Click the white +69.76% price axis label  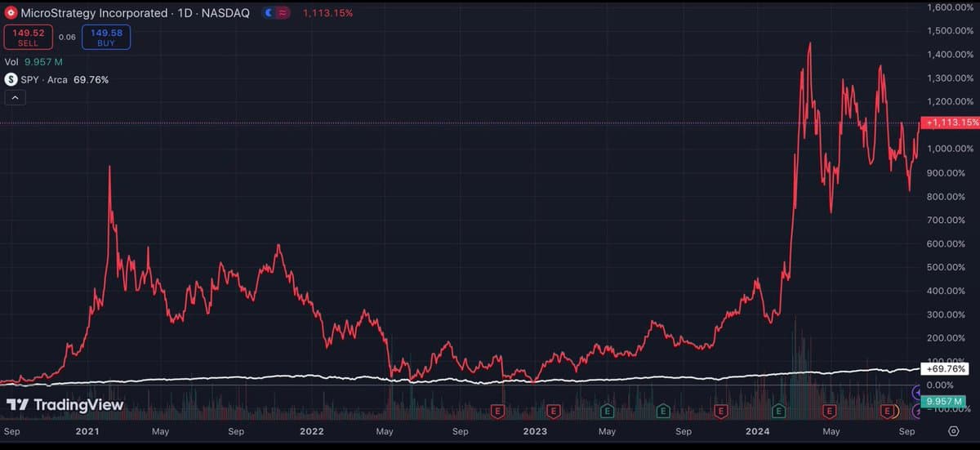(x=946, y=369)
